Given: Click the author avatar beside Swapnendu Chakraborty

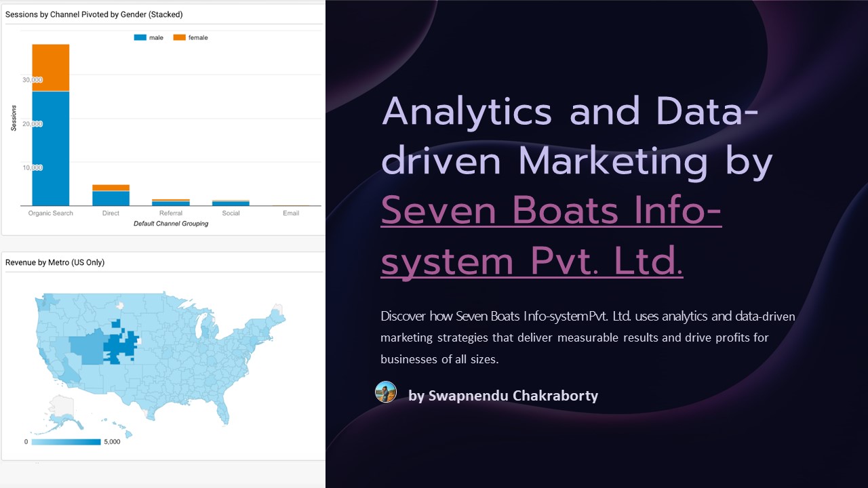Looking at the screenshot, I should click(386, 392).
